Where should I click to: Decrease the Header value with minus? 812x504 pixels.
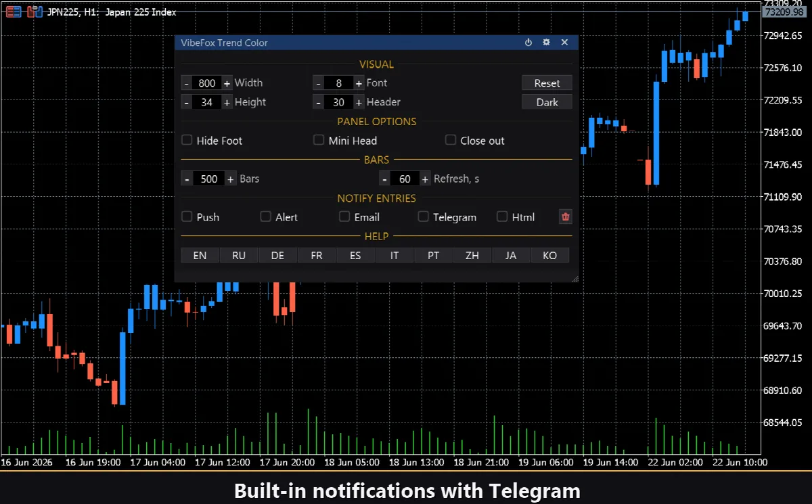coord(319,102)
